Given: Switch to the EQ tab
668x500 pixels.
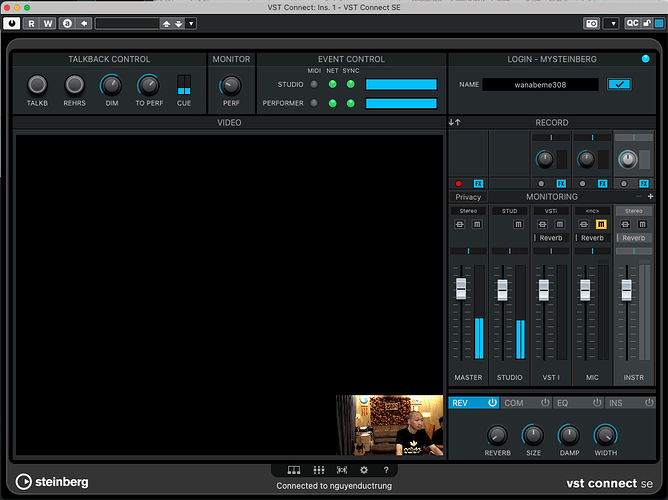Looking at the screenshot, I should (579, 402).
